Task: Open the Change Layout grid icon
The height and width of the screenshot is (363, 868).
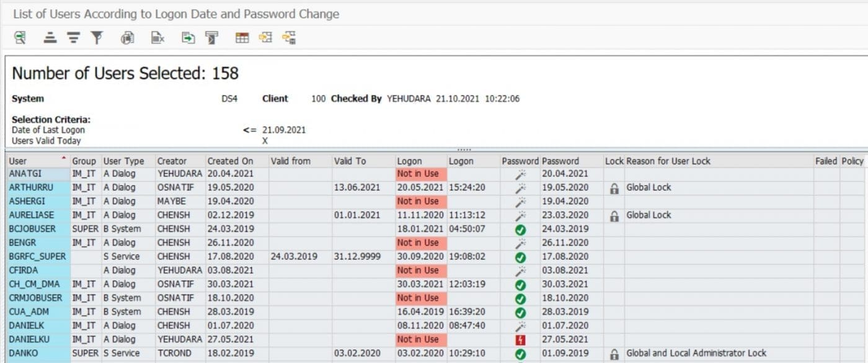Action: [242, 38]
